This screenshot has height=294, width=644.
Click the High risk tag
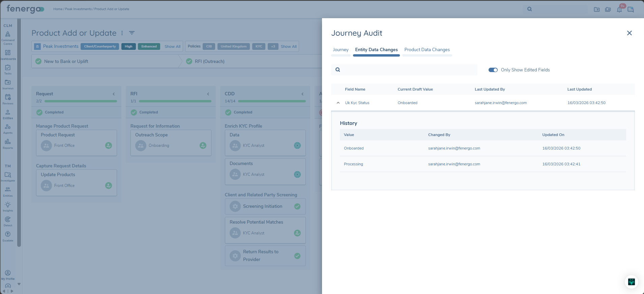pyautogui.click(x=128, y=46)
